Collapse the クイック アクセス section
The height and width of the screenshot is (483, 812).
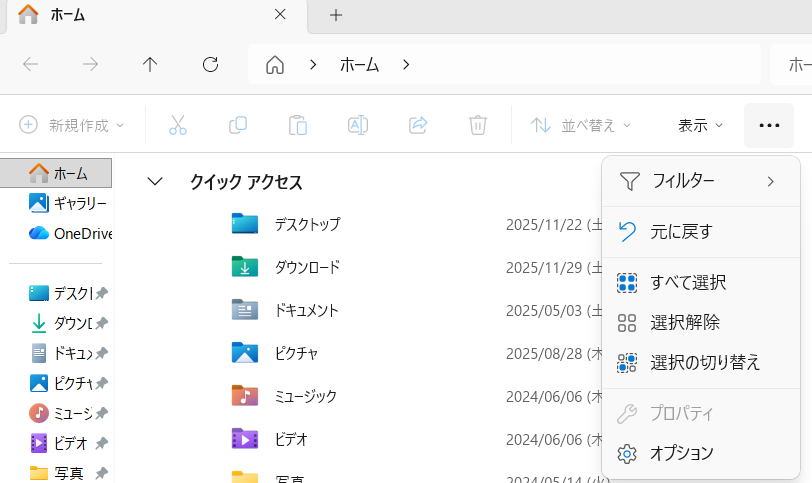pyautogui.click(x=155, y=182)
